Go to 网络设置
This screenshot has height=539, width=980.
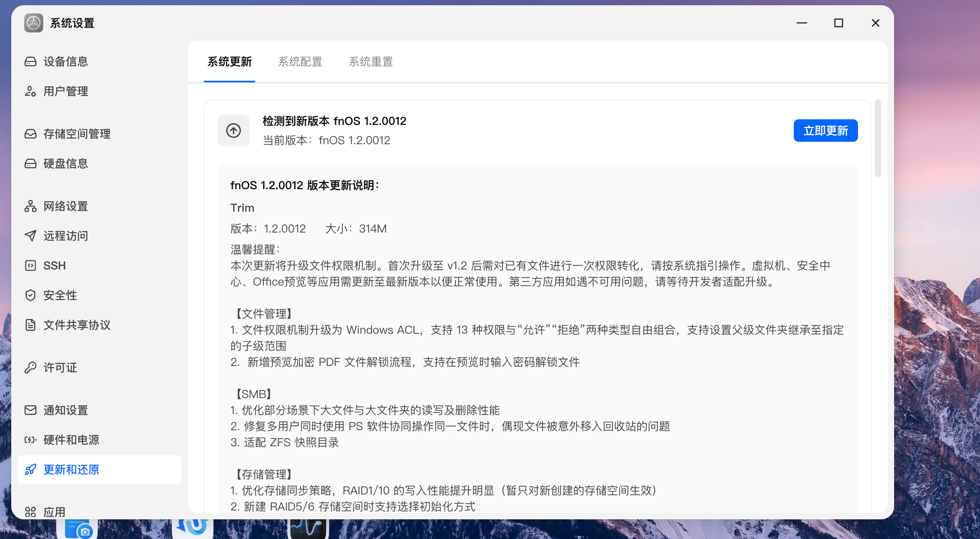coord(100,206)
